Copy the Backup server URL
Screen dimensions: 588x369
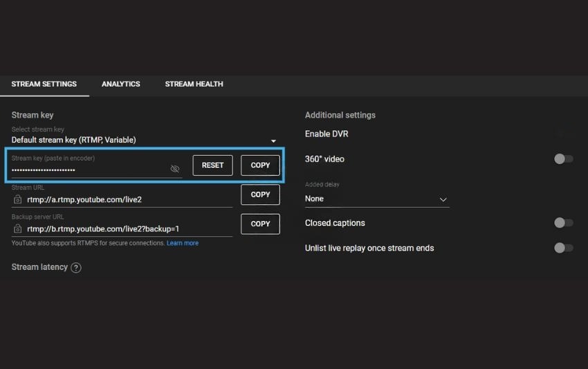(260, 224)
